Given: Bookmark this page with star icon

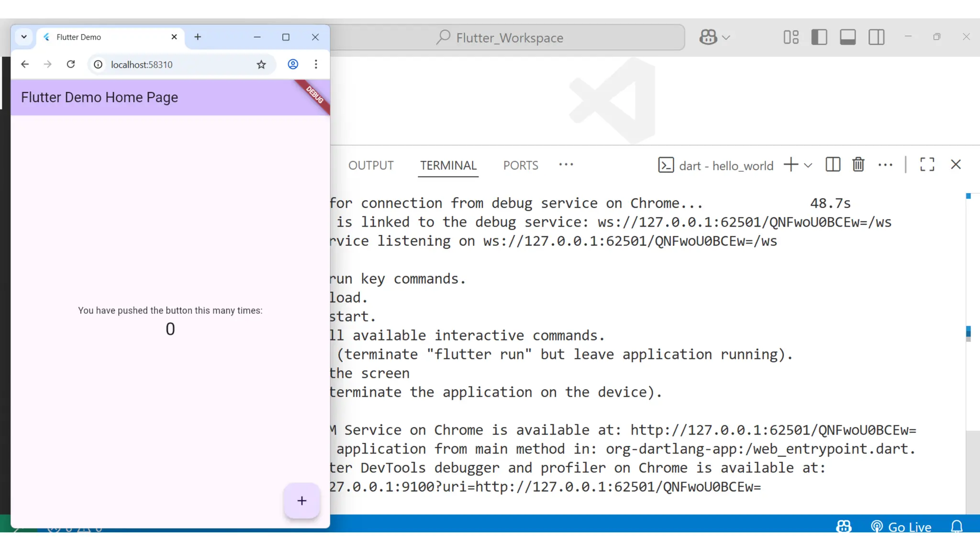Looking at the screenshot, I should tap(261, 65).
